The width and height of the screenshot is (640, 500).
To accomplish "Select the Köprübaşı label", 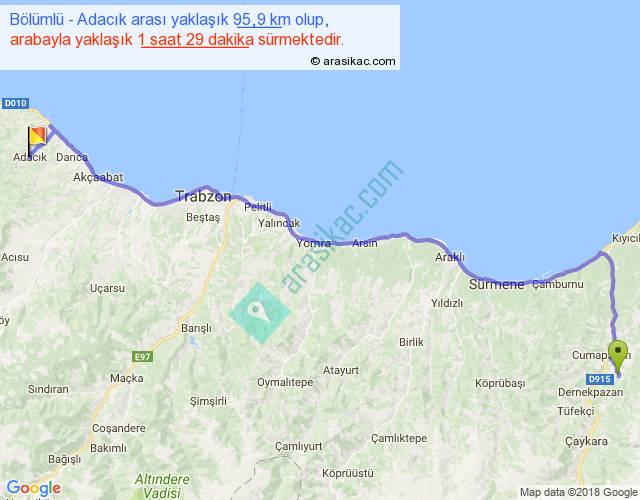I will pos(500,383).
